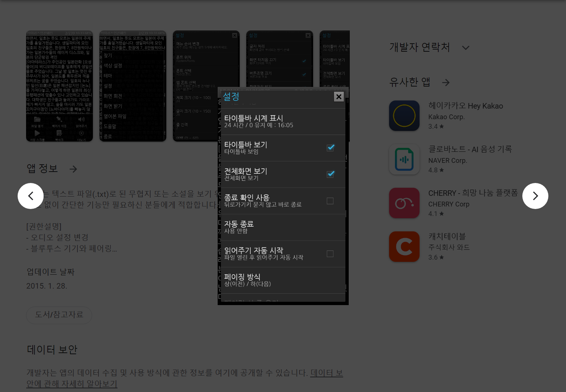Click the 4.8 star rating of 클로바노트

pyautogui.click(x=436, y=170)
